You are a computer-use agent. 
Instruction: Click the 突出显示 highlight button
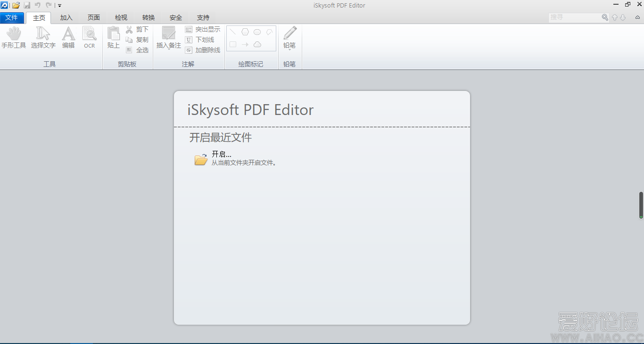(x=203, y=29)
